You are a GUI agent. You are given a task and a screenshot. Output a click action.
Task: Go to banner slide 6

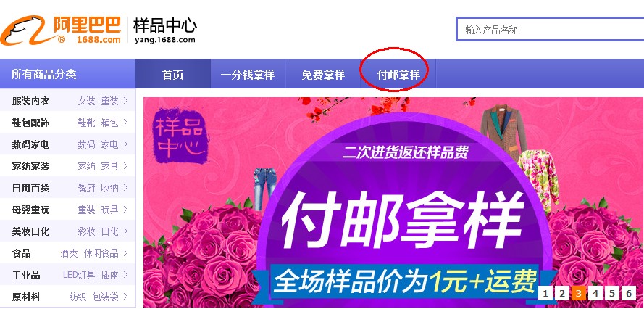coord(628,293)
